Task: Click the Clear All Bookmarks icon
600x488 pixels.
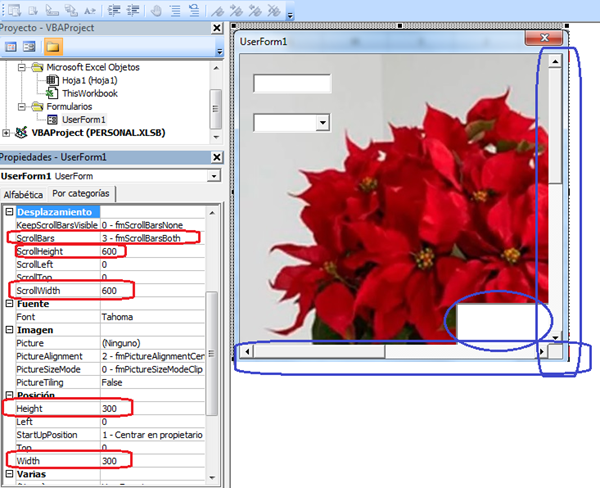Action: pos(274,10)
